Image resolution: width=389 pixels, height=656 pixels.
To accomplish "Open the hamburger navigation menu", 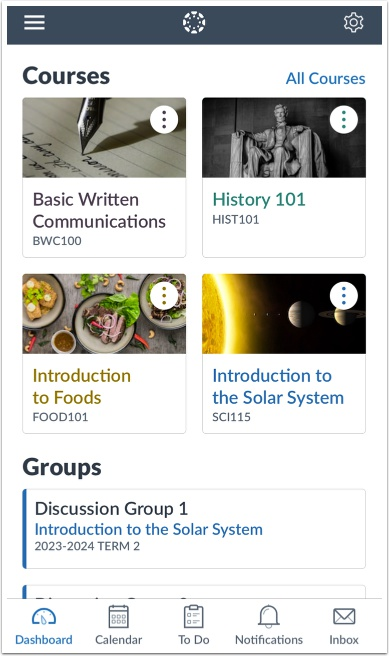I will tap(34, 23).
